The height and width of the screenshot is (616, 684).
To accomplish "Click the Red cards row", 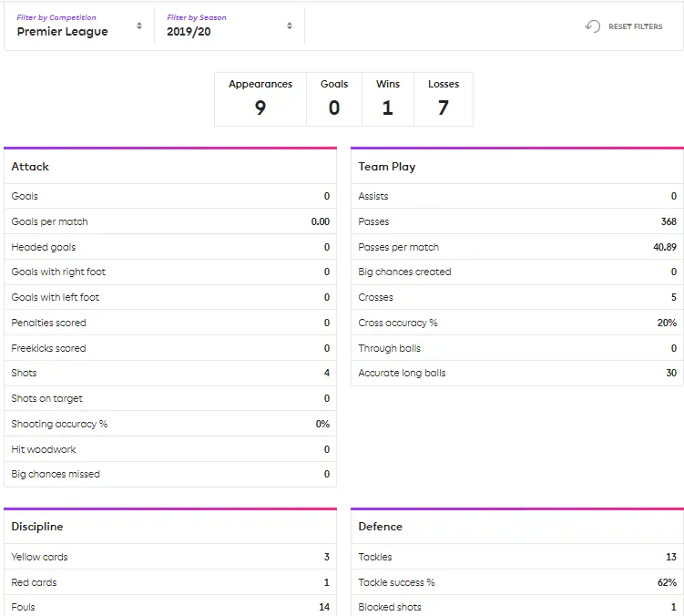I will coord(170,582).
